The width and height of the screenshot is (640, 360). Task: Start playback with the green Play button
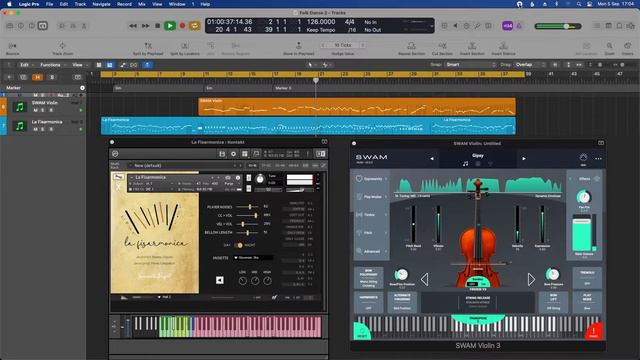170,26
